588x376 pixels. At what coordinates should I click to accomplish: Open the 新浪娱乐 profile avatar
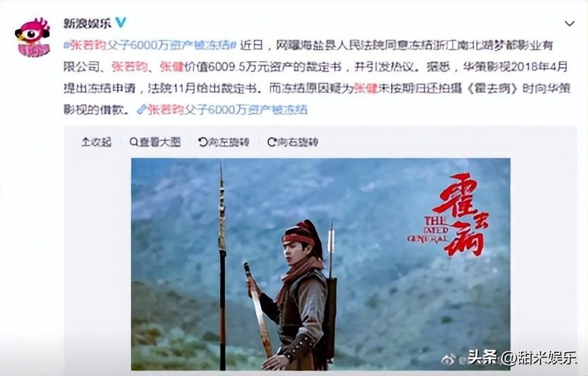pos(33,37)
